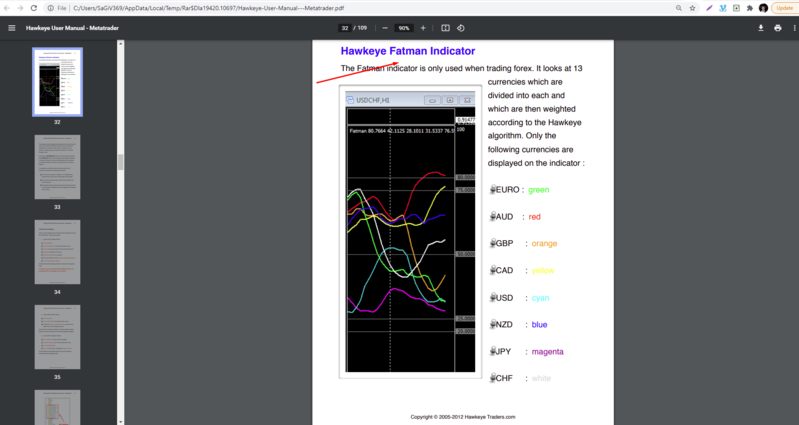Go forward using browser forward arrow
The image size is (799, 425).
[x=20, y=8]
